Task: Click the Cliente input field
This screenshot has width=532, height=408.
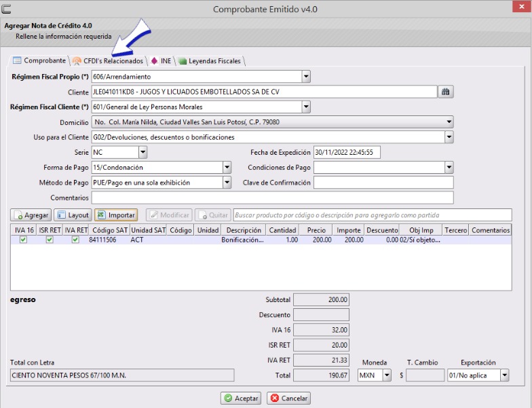Action: coord(265,92)
